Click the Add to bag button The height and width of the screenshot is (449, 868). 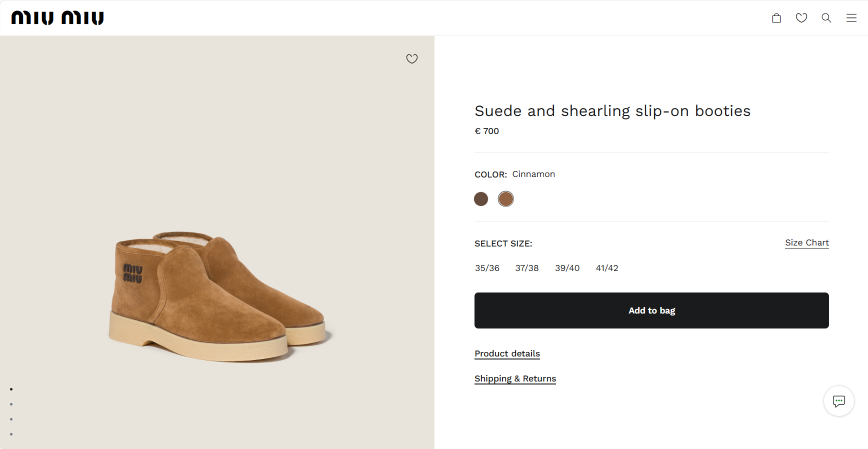[x=651, y=310]
